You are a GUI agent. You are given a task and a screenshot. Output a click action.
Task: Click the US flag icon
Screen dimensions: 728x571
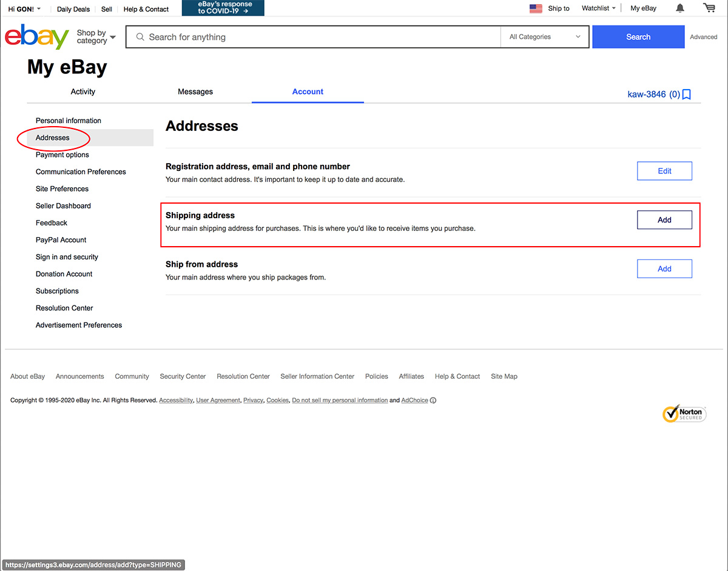[x=536, y=8]
